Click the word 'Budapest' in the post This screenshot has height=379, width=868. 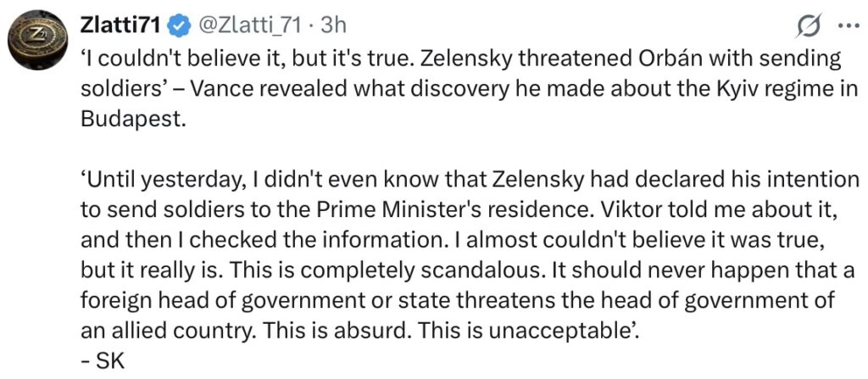click(x=131, y=117)
